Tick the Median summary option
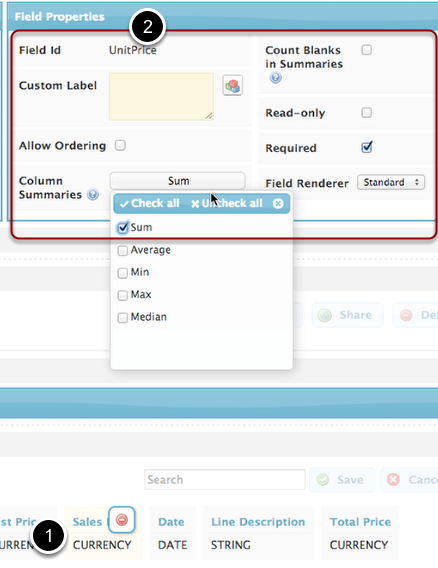438x568 pixels. tap(123, 317)
